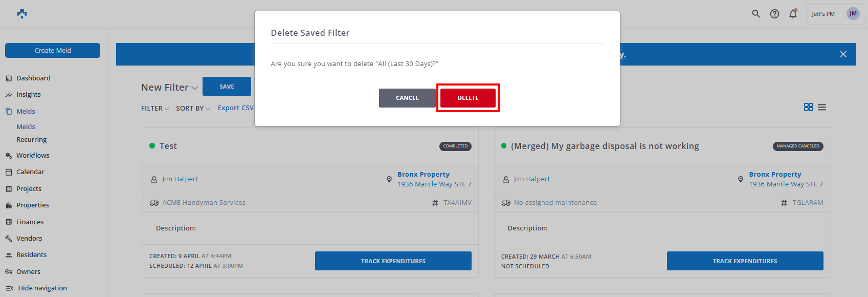Image resolution: width=868 pixels, height=297 pixels.
Task: Switch to the list view
Action: 822,107
